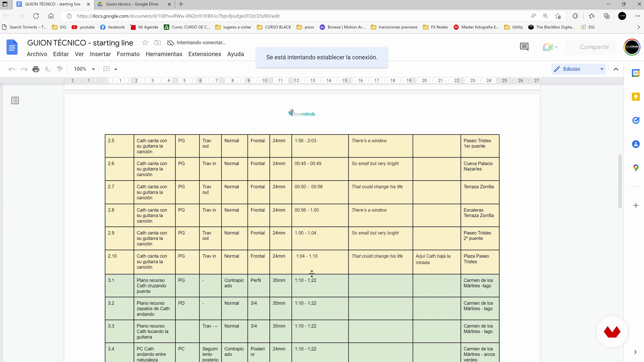Open Contacts side panel

coord(636,144)
